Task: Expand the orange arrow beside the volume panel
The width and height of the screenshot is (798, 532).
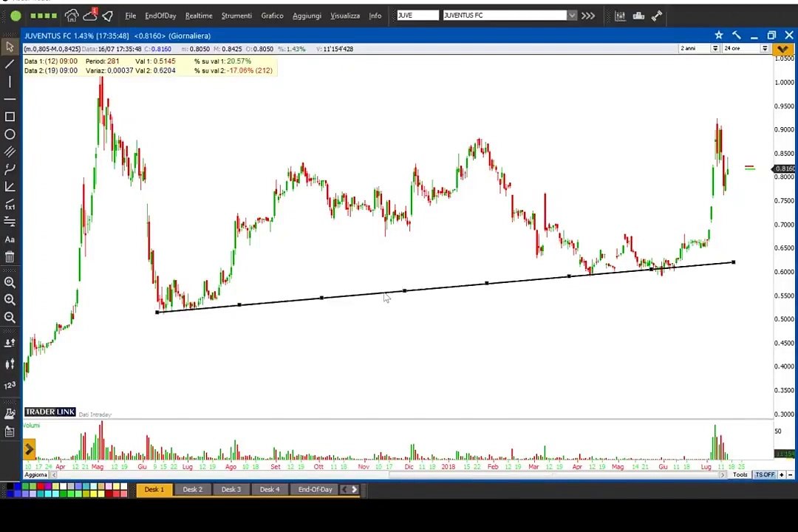Action: tap(30, 449)
